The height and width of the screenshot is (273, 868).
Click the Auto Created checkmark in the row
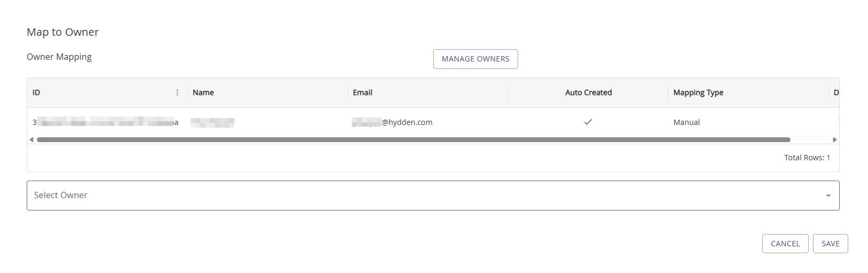point(588,122)
